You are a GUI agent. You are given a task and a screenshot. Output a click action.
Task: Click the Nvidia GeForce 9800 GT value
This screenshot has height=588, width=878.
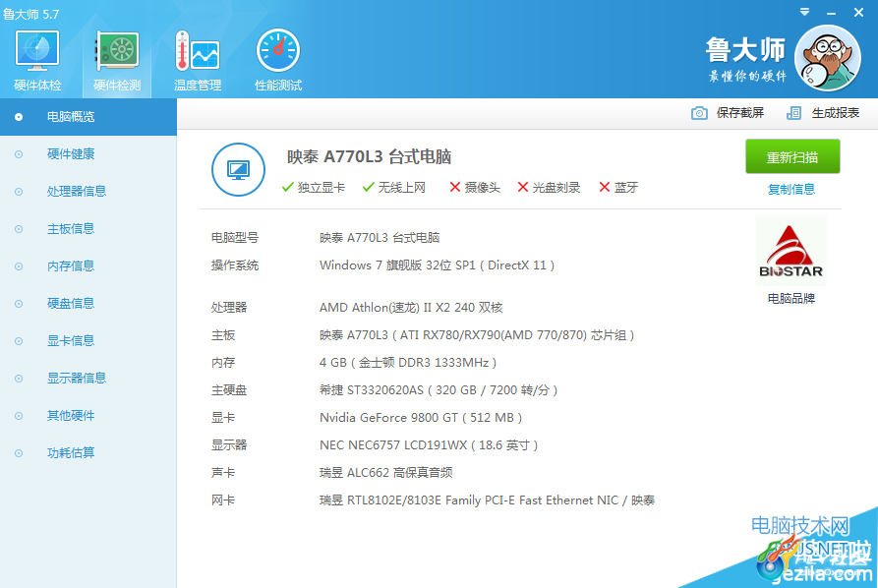(x=421, y=418)
